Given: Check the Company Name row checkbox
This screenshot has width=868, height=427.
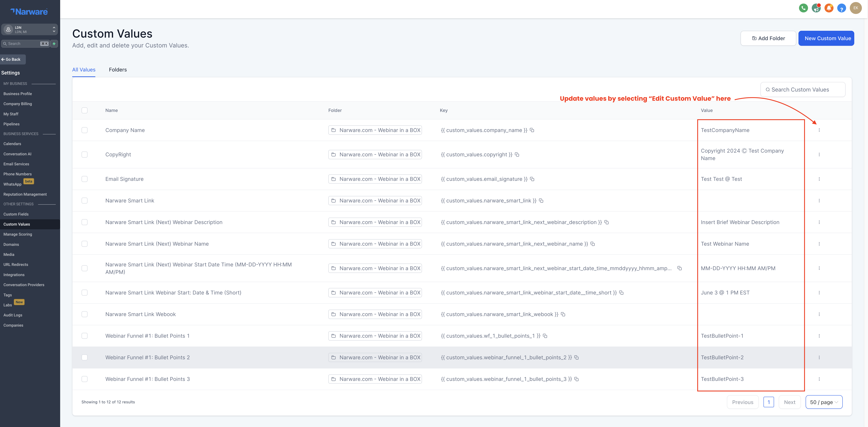Looking at the screenshot, I should tap(85, 130).
